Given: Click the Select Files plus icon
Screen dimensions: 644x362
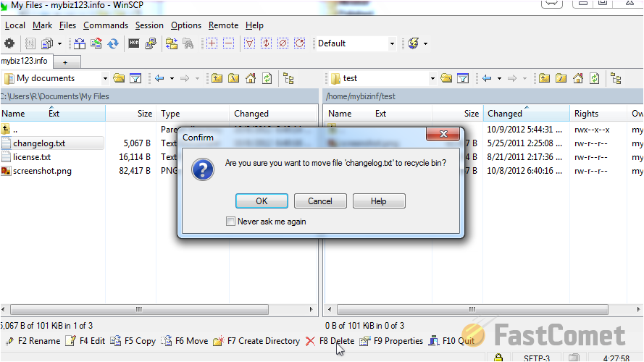Looking at the screenshot, I should click(x=212, y=43).
